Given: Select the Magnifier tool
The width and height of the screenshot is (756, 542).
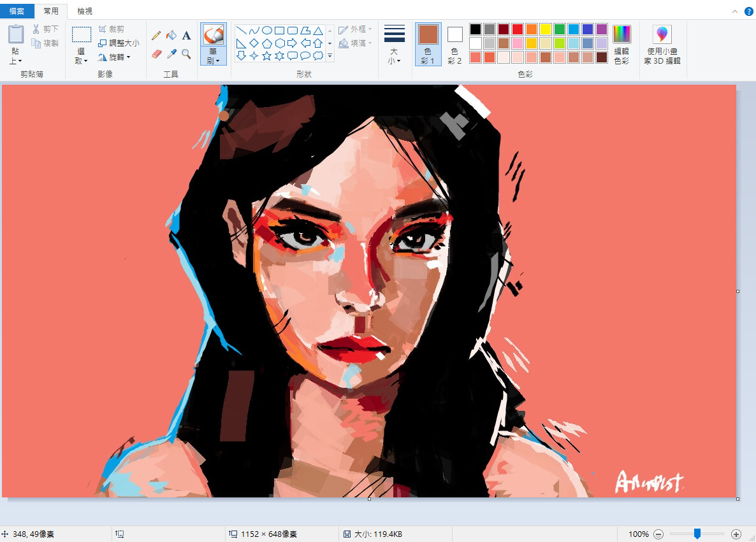Looking at the screenshot, I should pos(186,53).
